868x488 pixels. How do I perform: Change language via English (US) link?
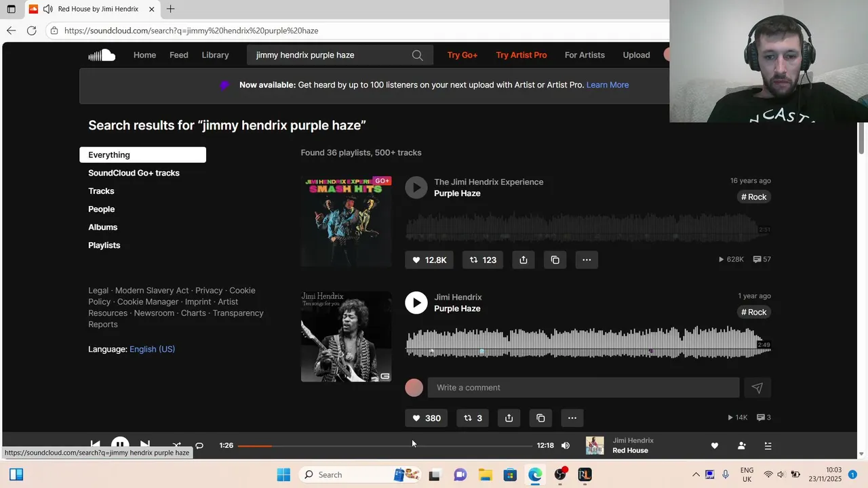152,349
